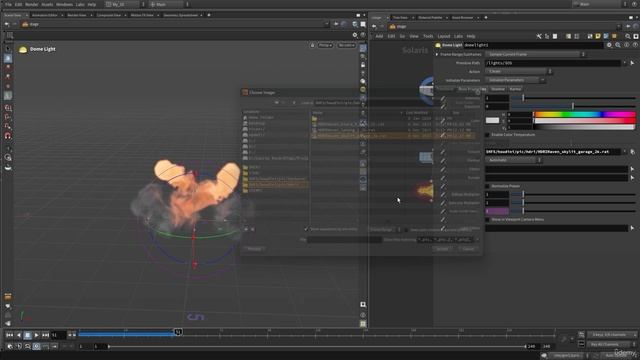Open node info icon in parameter header
The height and width of the screenshot is (360, 640).
tap(626, 45)
